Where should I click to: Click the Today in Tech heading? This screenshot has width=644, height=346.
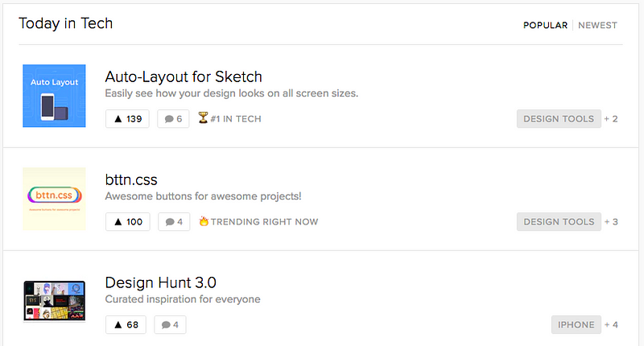point(66,23)
